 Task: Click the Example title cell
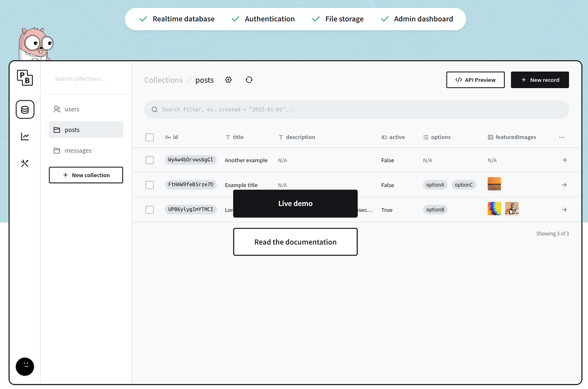pos(241,185)
